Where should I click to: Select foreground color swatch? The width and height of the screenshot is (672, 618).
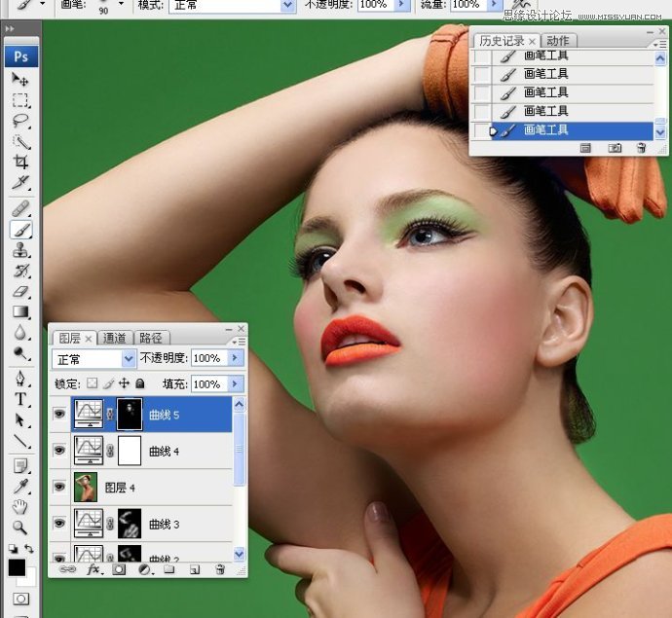tap(17, 567)
